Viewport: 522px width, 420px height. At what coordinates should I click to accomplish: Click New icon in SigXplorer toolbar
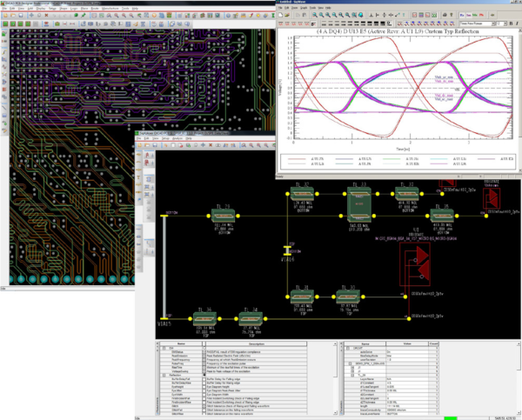coord(139,145)
